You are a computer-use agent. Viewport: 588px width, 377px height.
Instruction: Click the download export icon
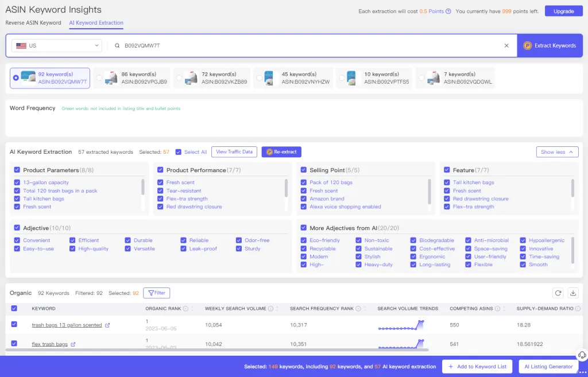(x=572, y=293)
